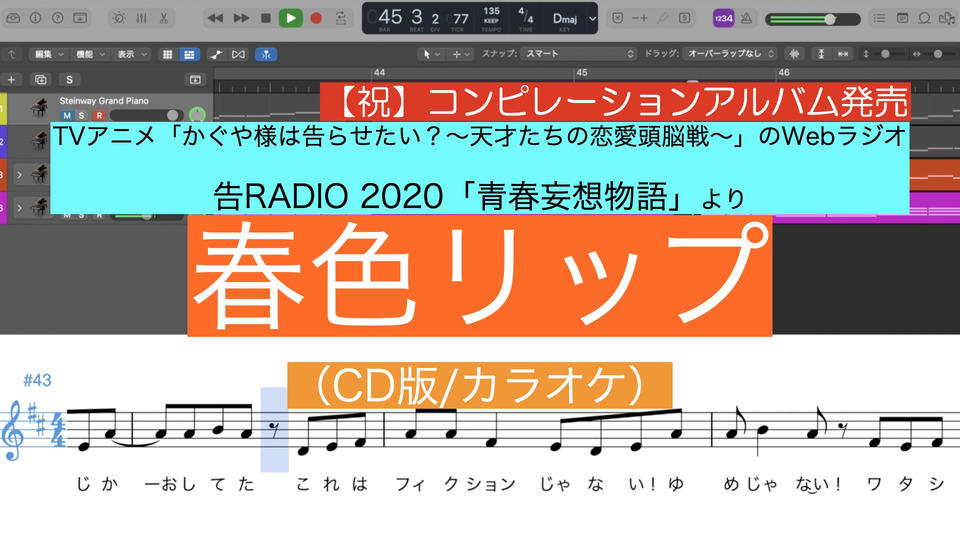Mute the Steinway Grand Piano track
This screenshot has height=540, width=960.
tap(67, 115)
